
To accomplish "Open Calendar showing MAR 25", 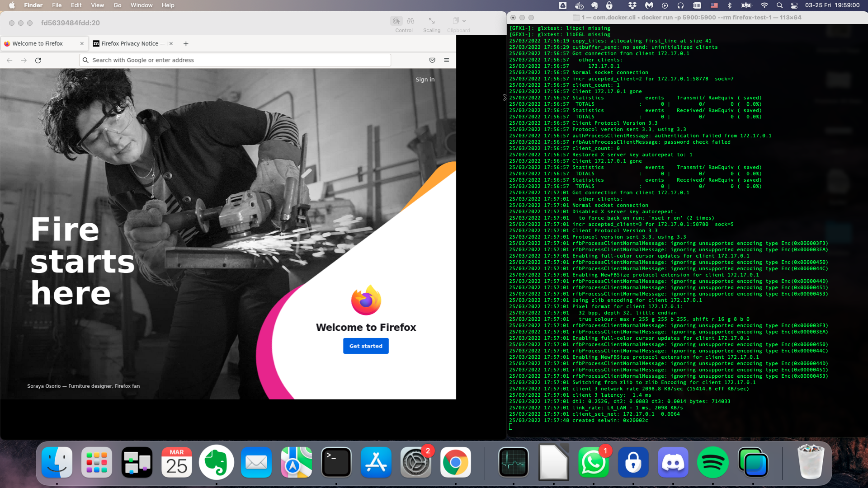I will pyautogui.click(x=177, y=462).
